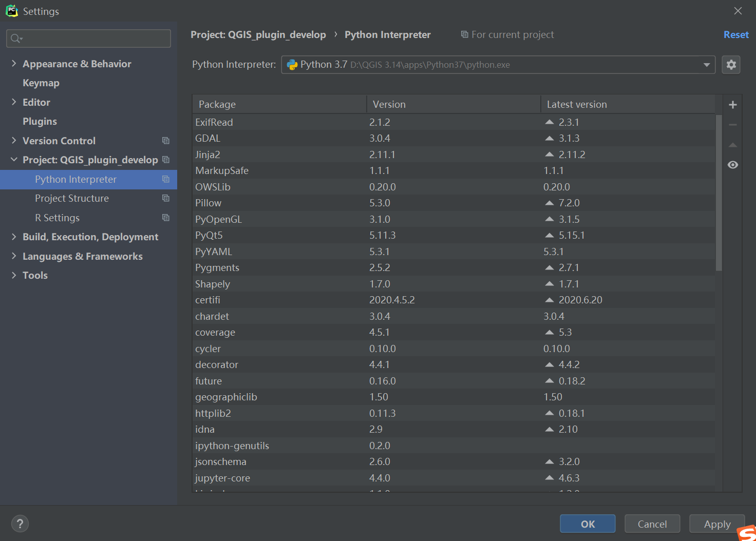756x541 pixels.
Task: Click the settings search input field
Action: click(88, 38)
